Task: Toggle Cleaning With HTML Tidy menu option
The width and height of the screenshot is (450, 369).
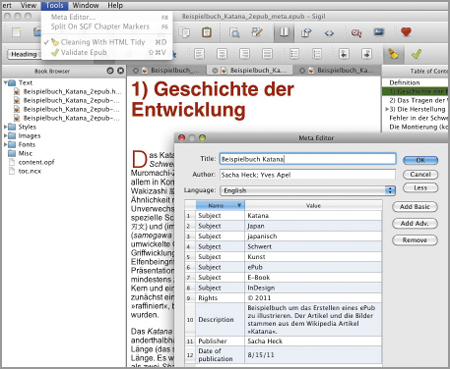Action: coord(106,42)
